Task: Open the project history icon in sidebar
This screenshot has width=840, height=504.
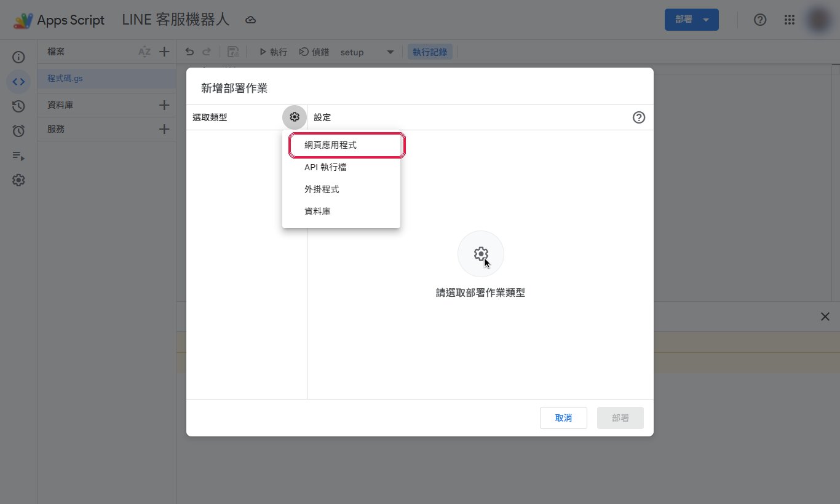Action: click(x=18, y=106)
